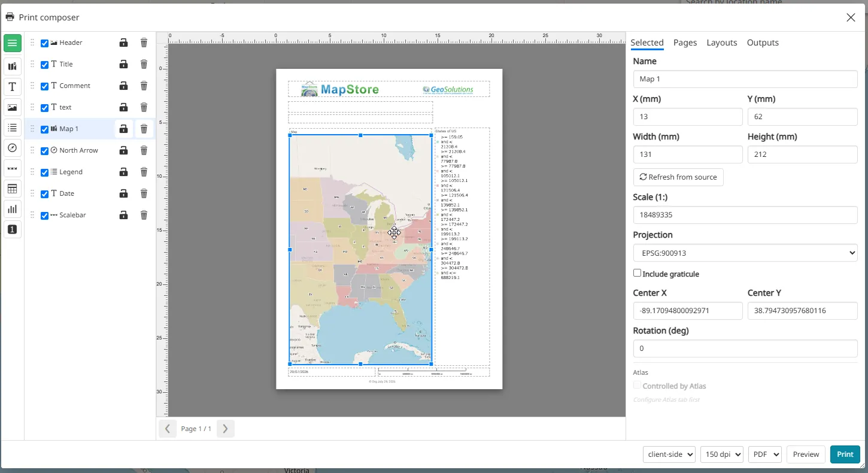This screenshot has width=868, height=473.
Task: Click the add image element icon
Action: click(12, 107)
